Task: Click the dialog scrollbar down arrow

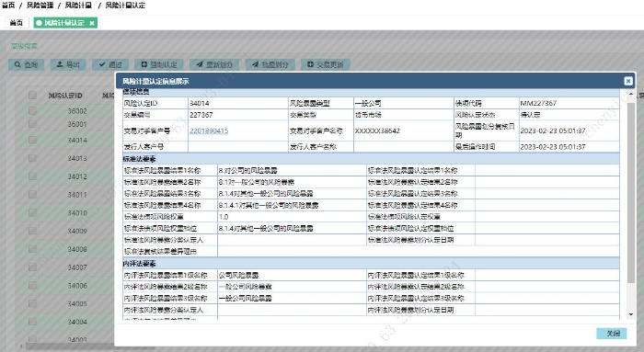Action: [x=631, y=314]
